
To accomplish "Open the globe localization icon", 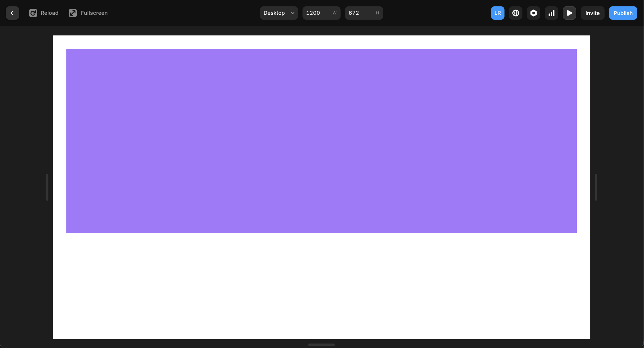I will coord(515,13).
